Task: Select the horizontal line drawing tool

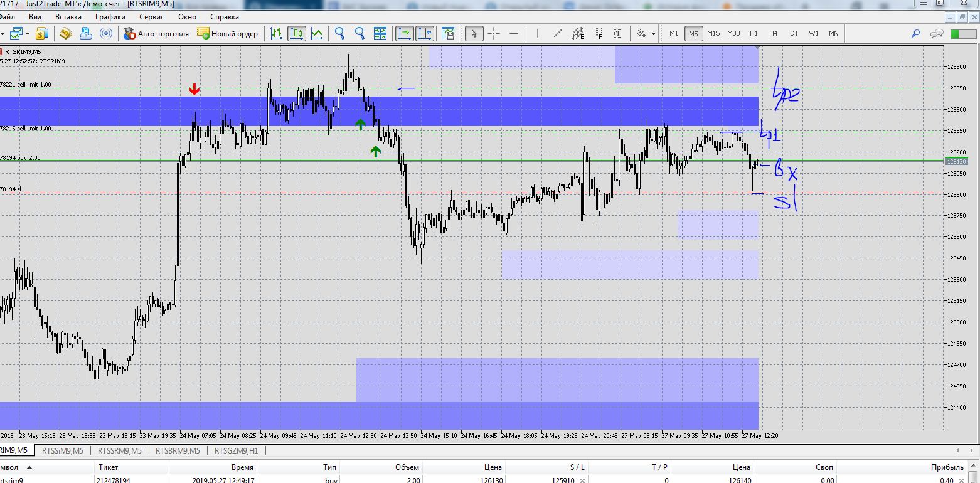Action: coord(514,33)
